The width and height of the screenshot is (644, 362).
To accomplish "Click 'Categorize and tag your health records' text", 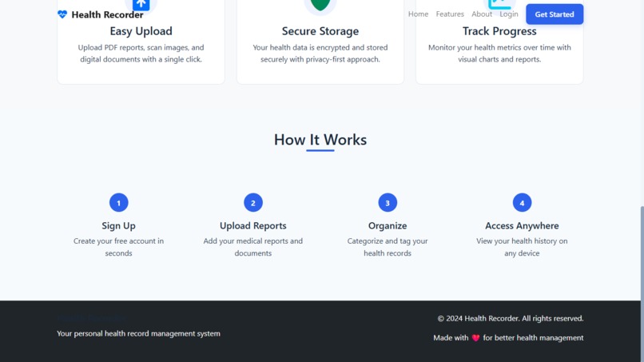I will [388, 247].
